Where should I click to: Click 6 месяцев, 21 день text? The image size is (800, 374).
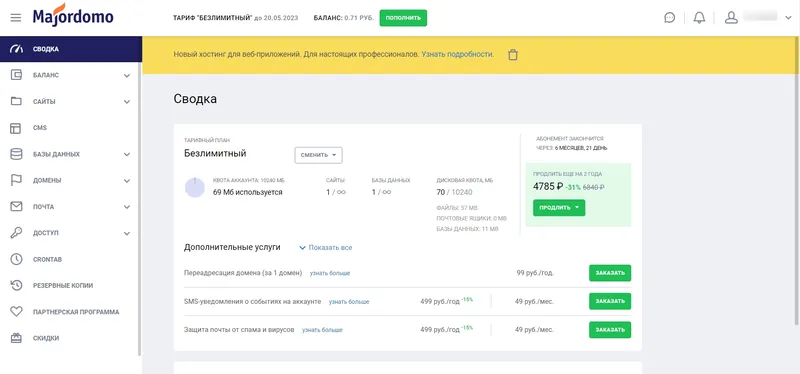click(581, 148)
